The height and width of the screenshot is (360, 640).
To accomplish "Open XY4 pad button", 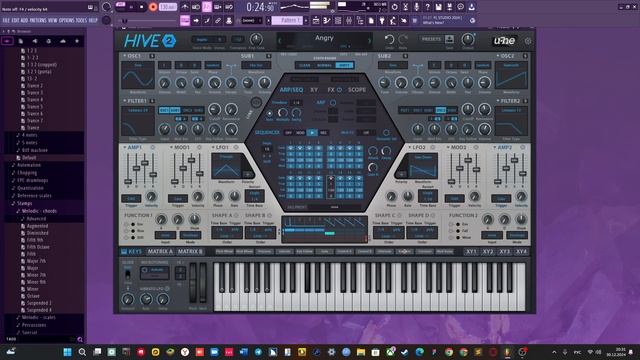I will tap(521, 252).
